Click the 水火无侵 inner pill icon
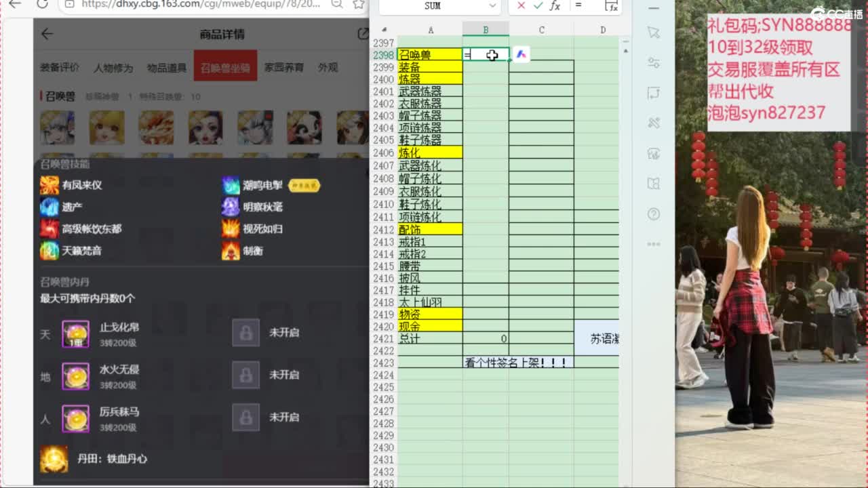This screenshot has height=488, width=868. point(76,375)
